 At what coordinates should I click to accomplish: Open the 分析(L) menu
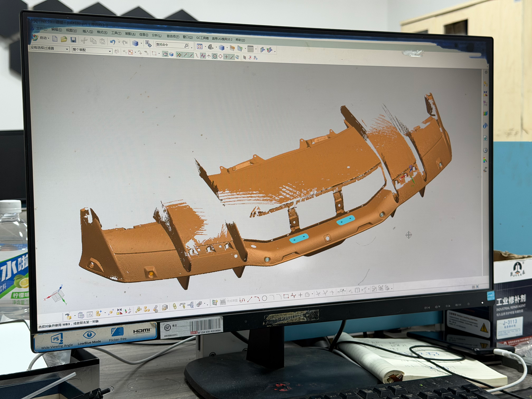coord(157,35)
